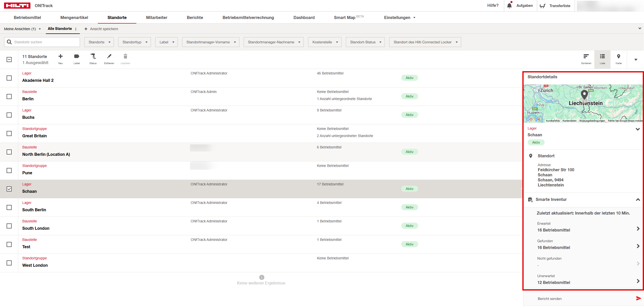The height and width of the screenshot is (307, 644).
Task: Open the Dashboard tab
Action: [304, 17]
